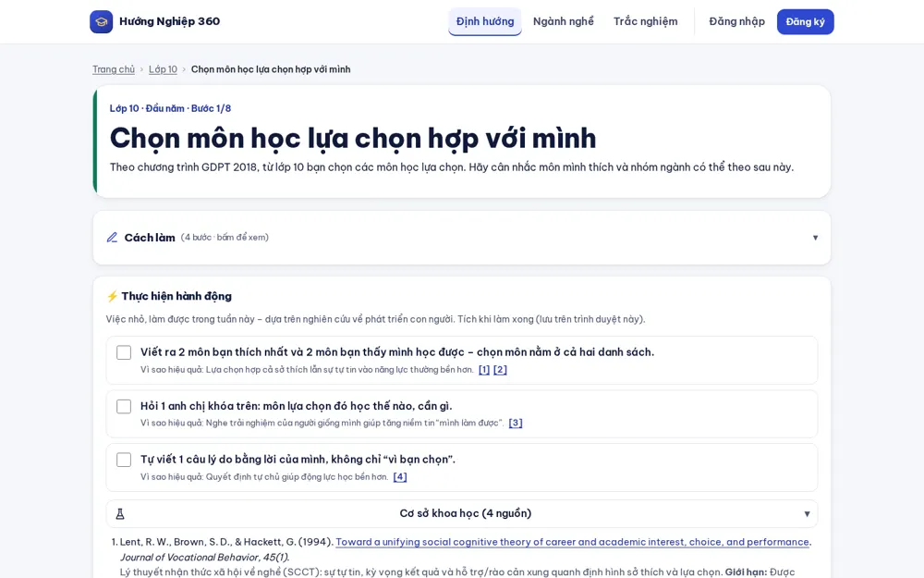Open the Ngành nghề nav item
The image size is (924, 578).
tap(564, 22)
